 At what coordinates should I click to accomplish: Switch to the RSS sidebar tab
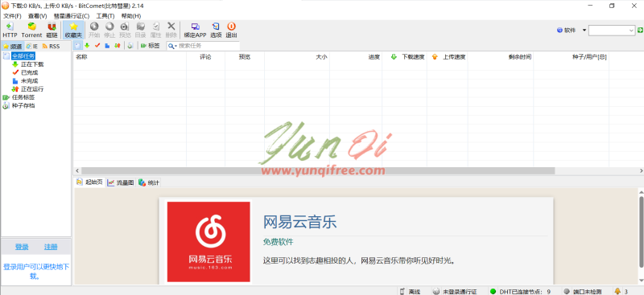coord(51,47)
